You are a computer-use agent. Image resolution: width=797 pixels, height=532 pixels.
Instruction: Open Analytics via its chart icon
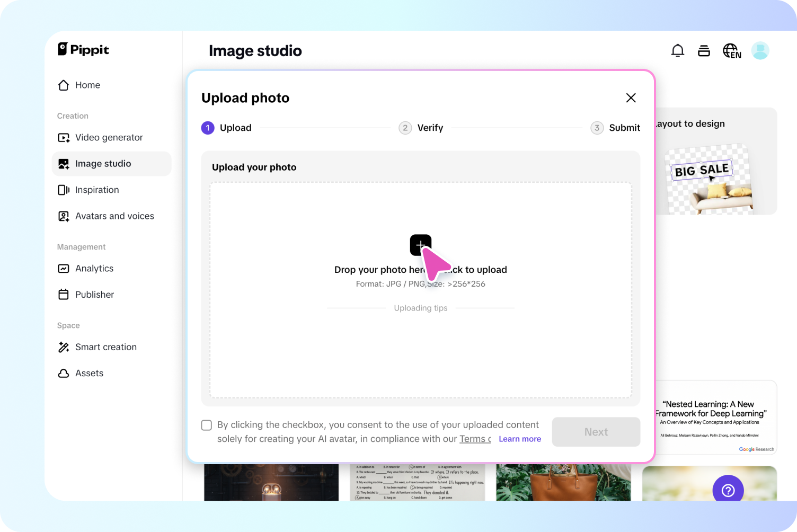click(64, 268)
